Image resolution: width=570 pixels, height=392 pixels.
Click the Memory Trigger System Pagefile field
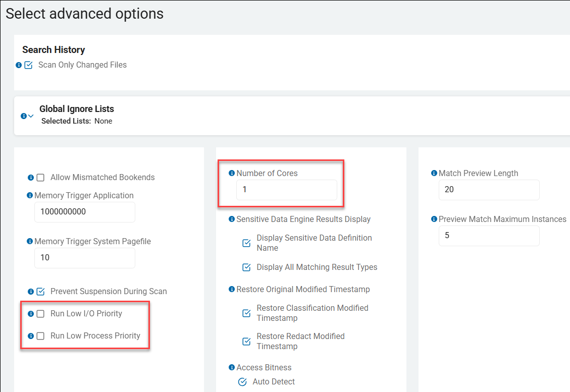tap(84, 258)
